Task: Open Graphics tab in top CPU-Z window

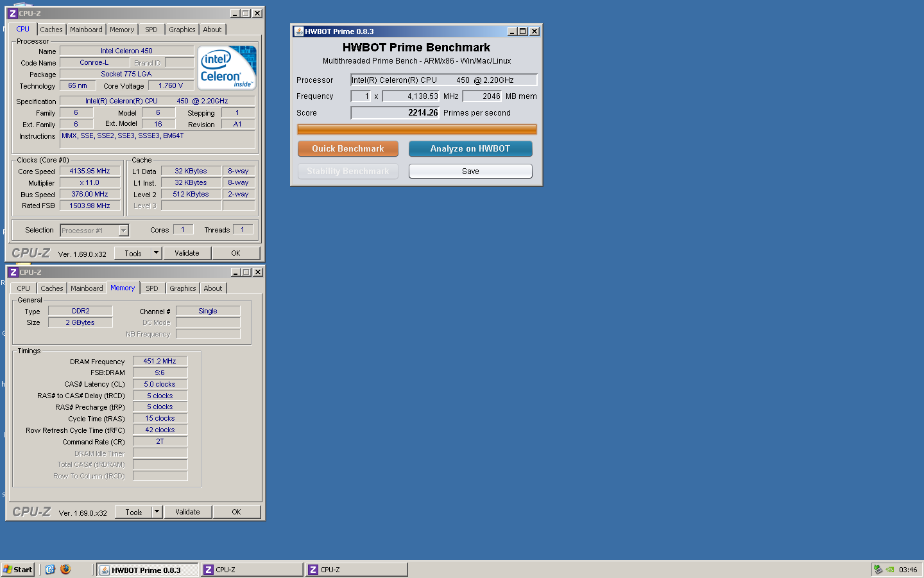Action: 182,30
